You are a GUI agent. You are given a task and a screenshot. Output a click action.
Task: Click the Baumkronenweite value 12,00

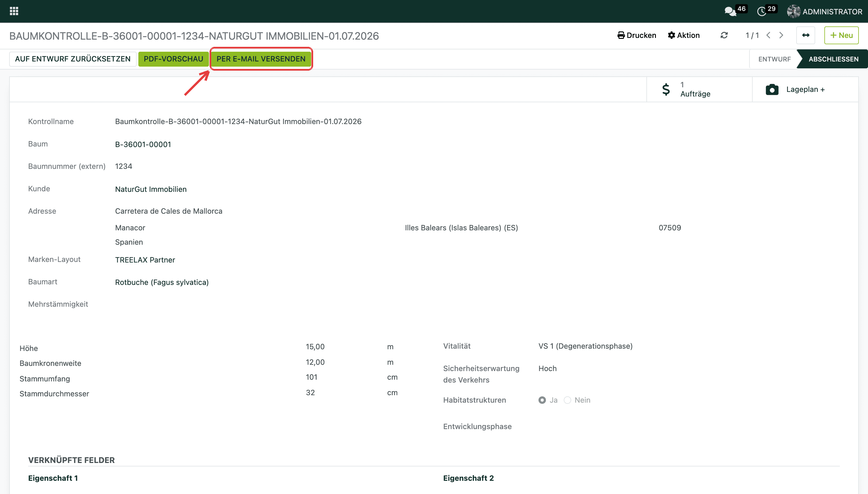315,362
